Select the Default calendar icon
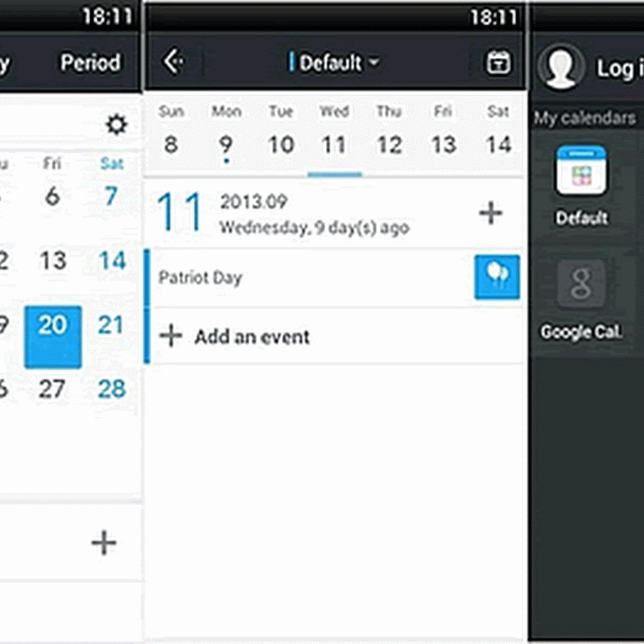Screen dimensions: 644x644 581,171
